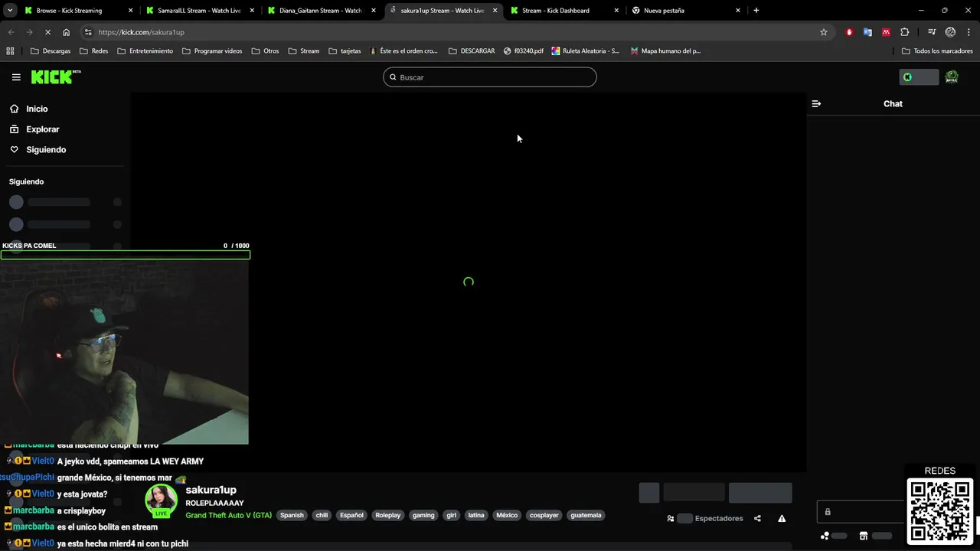Select the Roleplay tag
Image resolution: width=980 pixels, height=551 pixels.
click(x=387, y=515)
